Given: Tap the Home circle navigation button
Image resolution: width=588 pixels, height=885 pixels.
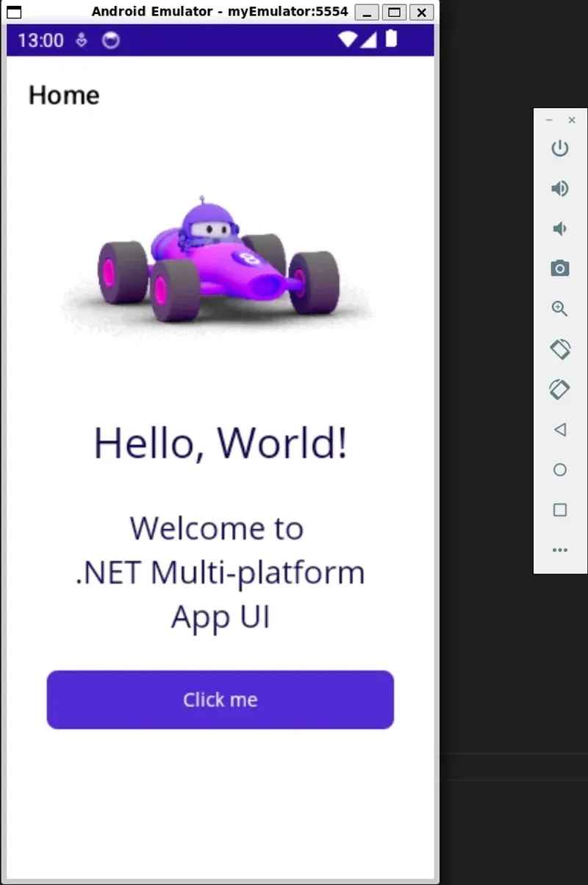Looking at the screenshot, I should (559, 470).
